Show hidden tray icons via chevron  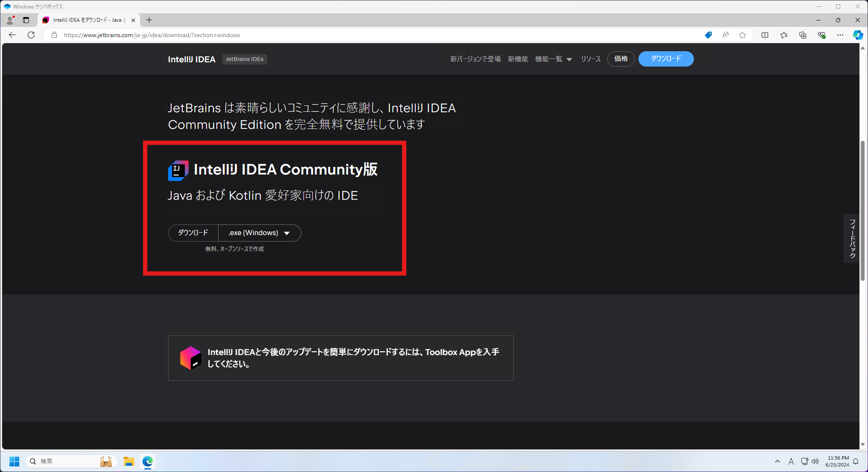tap(778, 461)
